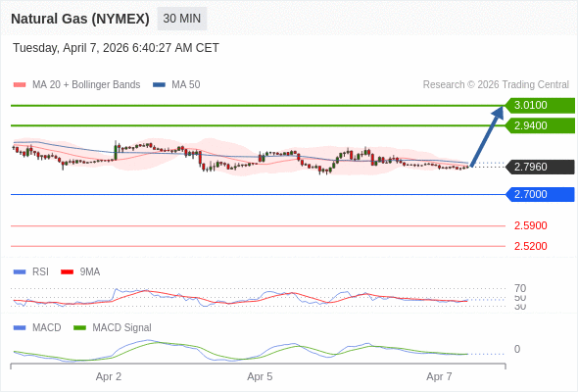578x392 pixels.
Task: Click the Research © 2026 Trading Central credit
Action: (x=496, y=85)
